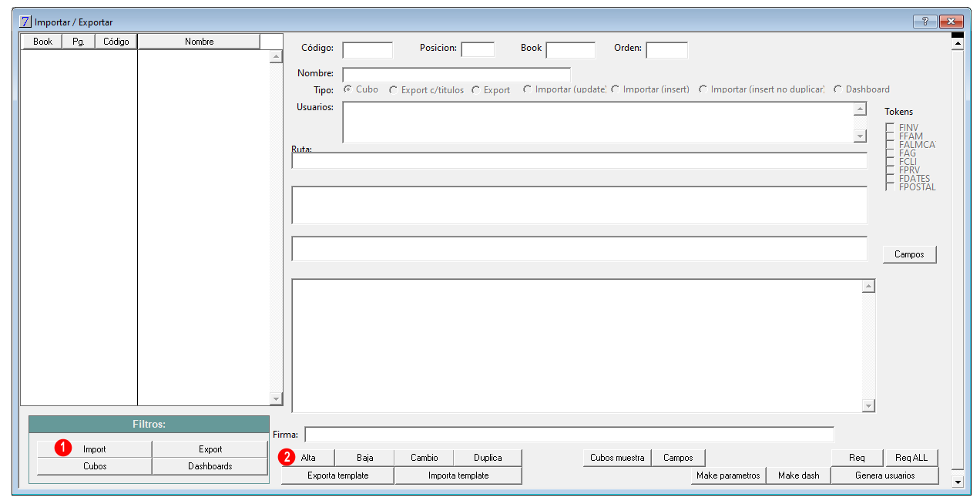Click the bottom Campos button next to Cubos muestra
The image size is (980, 504).
pyautogui.click(x=678, y=458)
